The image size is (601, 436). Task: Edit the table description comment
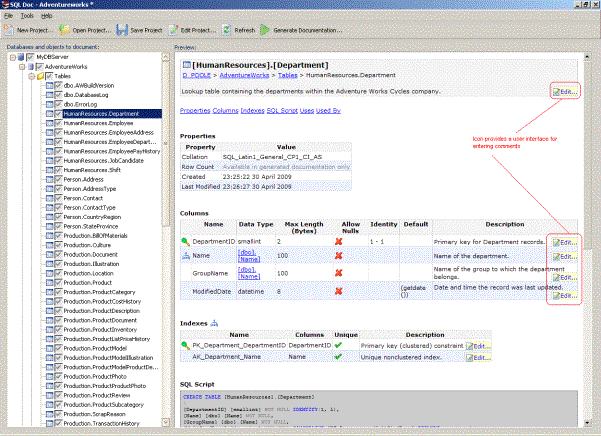pyautogui.click(x=564, y=92)
